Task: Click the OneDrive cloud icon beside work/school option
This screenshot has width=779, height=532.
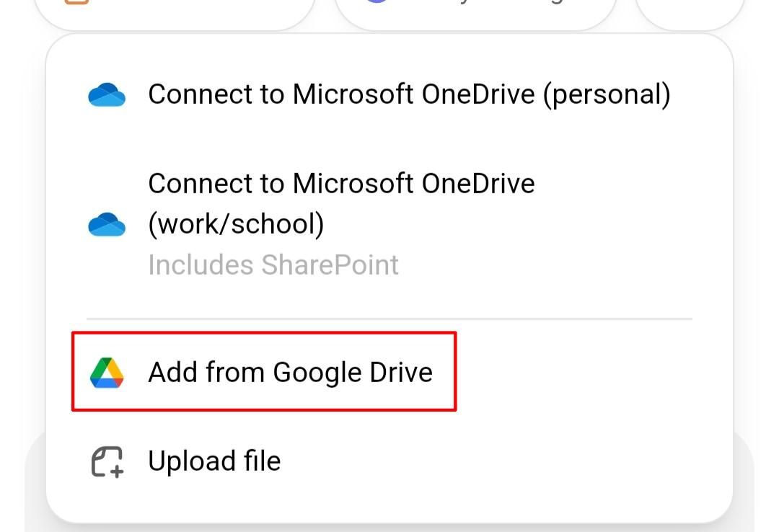Action: click(x=107, y=224)
